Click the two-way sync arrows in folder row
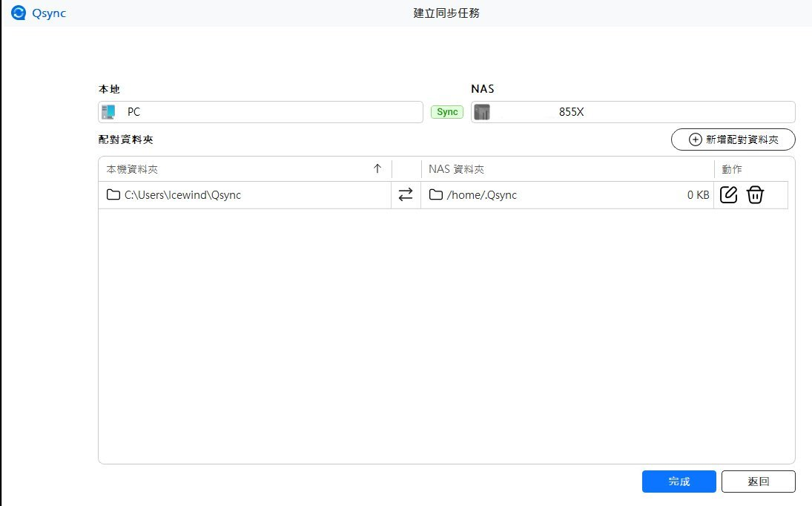Image resolution: width=812 pixels, height=506 pixels. click(x=406, y=194)
